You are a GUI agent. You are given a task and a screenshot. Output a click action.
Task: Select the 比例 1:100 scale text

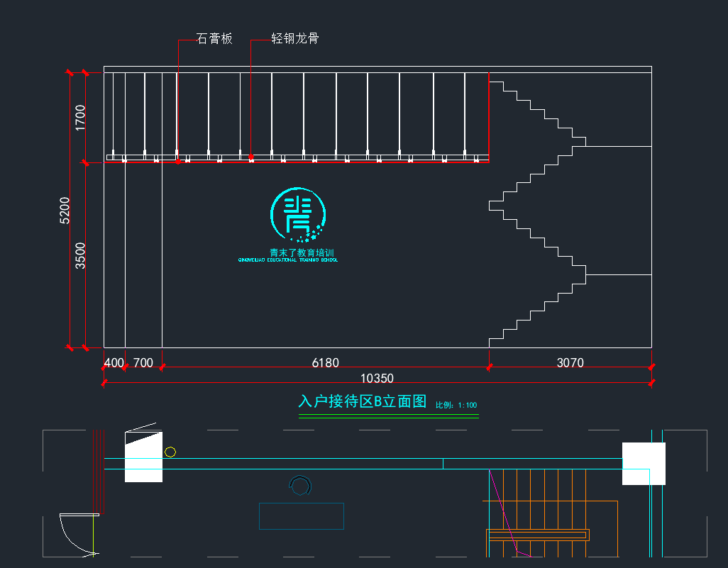456,406
